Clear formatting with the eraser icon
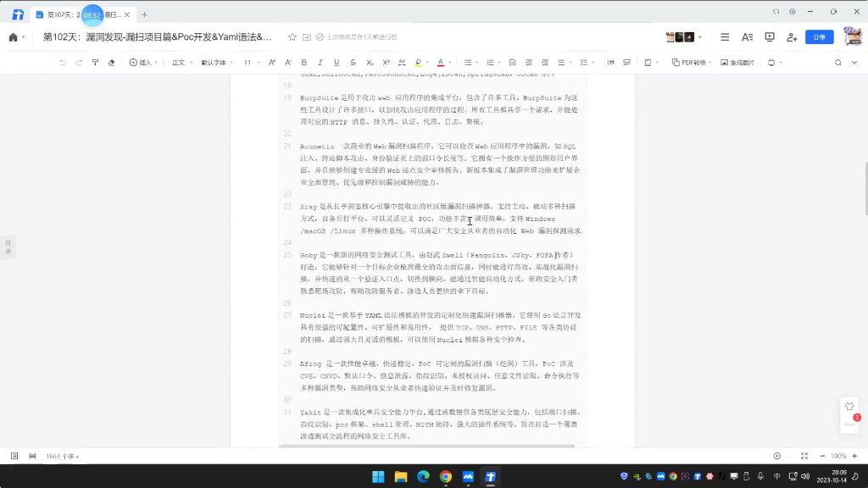Image resolution: width=868 pixels, height=488 pixels. (111, 63)
